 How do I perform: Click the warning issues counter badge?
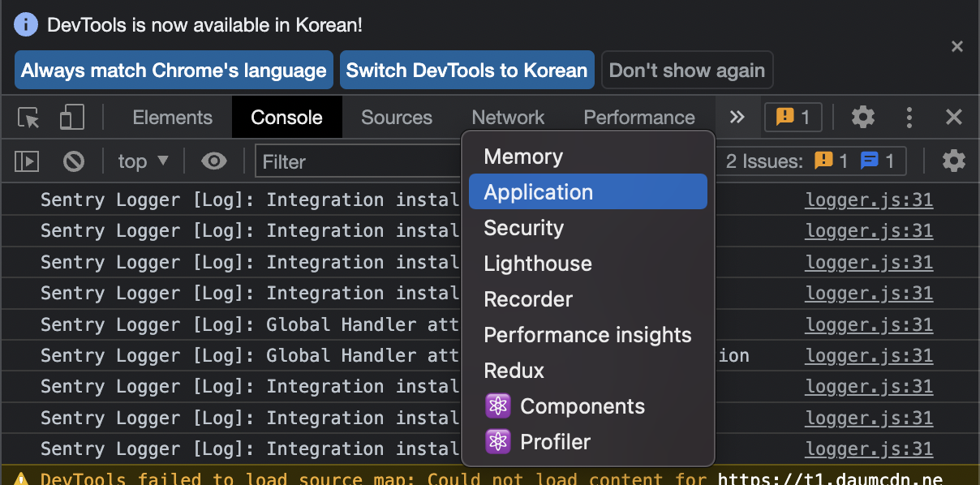click(x=793, y=118)
